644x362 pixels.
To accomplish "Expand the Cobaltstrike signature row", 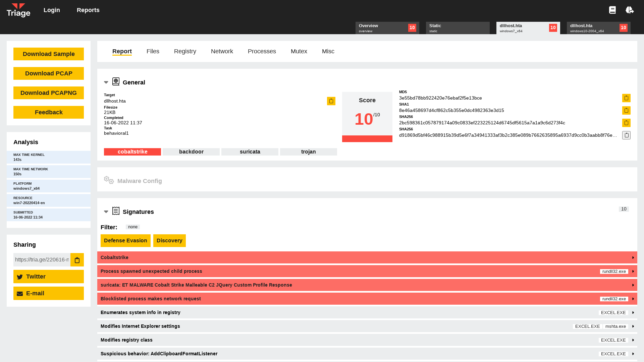I will [x=367, y=257].
